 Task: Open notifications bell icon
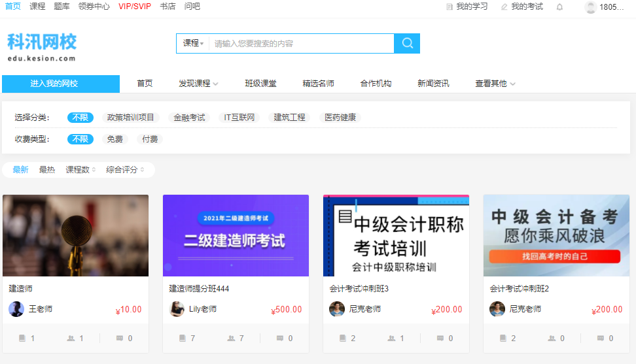click(559, 7)
